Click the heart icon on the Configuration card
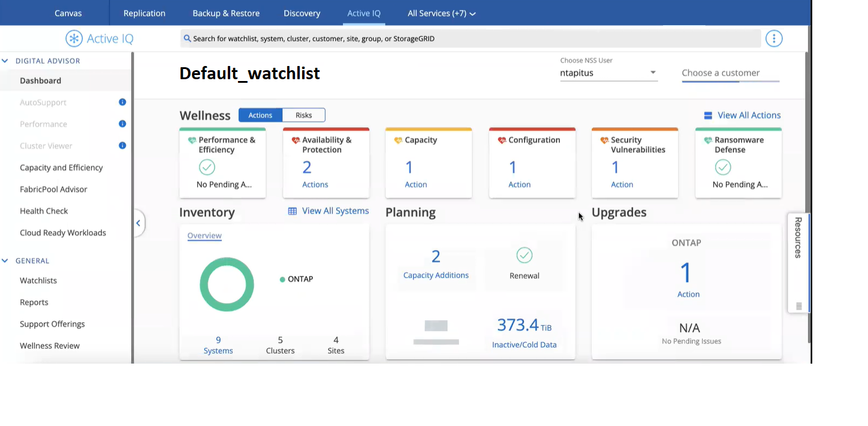Image resolution: width=868 pixels, height=426 pixels. click(502, 139)
